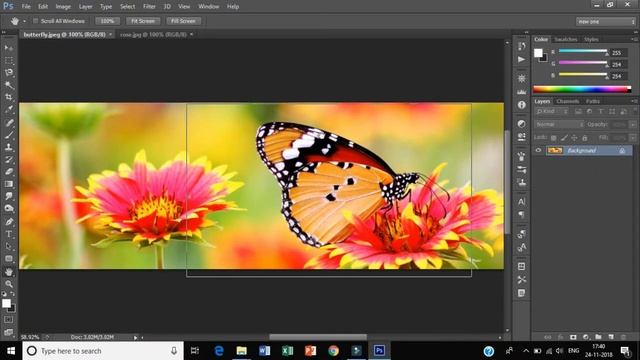The image size is (640, 360).
Task: Select the Horizontal Type tool
Action: pyautogui.click(x=9, y=234)
